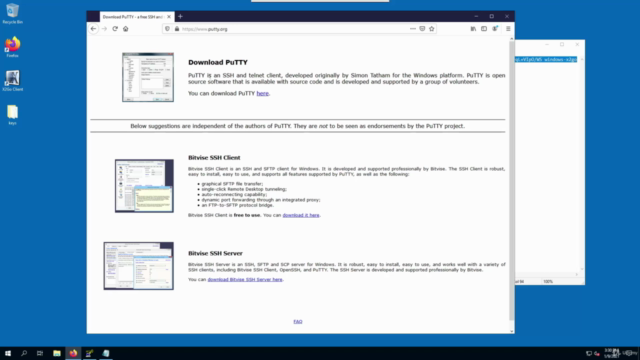Image resolution: width=640 pixels, height=360 pixels.
Task: Open the Library icon in toolbar
Action: pyautogui.click(x=473, y=29)
